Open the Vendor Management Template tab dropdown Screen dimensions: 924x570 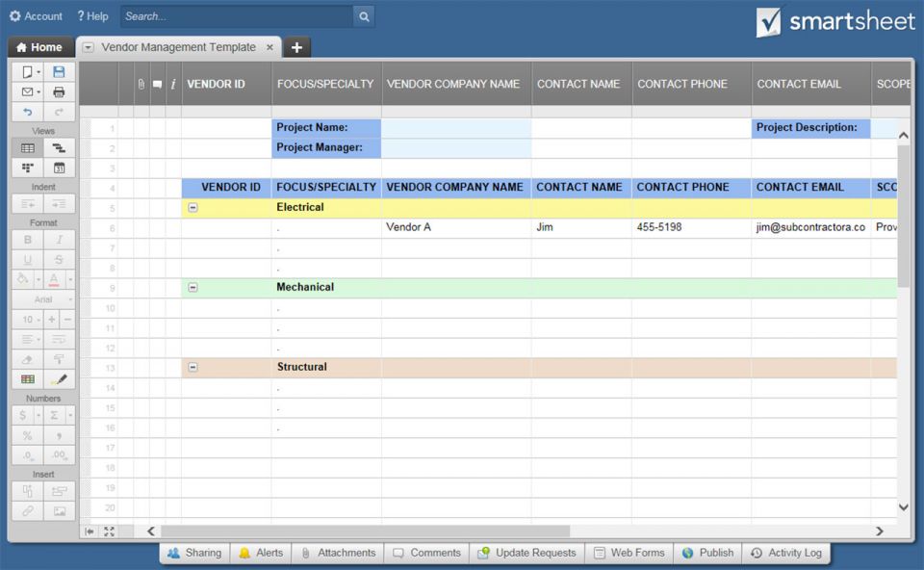88,47
